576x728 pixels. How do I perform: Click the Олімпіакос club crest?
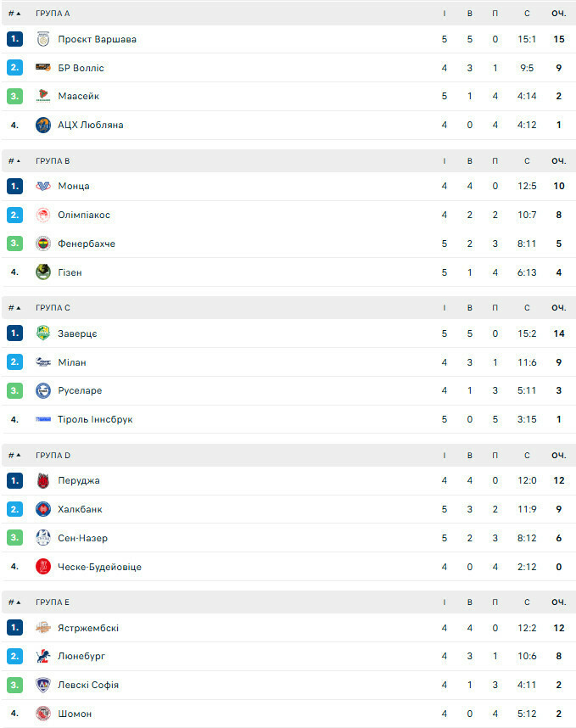click(x=43, y=215)
